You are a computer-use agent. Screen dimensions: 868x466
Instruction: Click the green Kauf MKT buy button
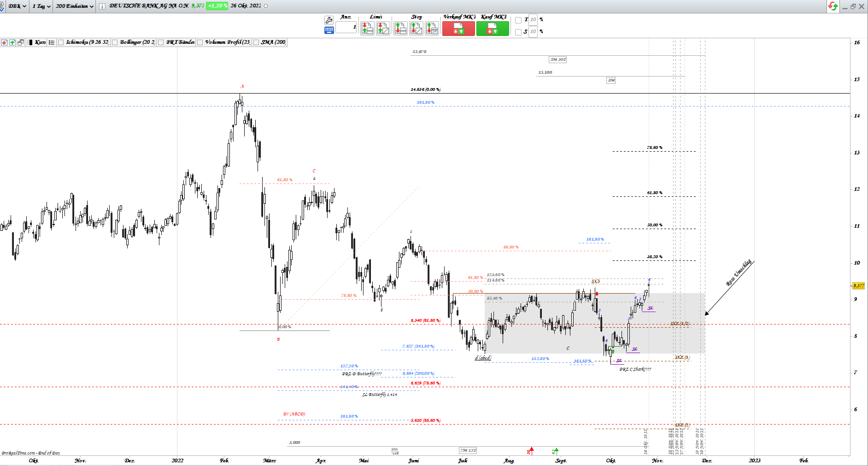pyautogui.click(x=493, y=29)
